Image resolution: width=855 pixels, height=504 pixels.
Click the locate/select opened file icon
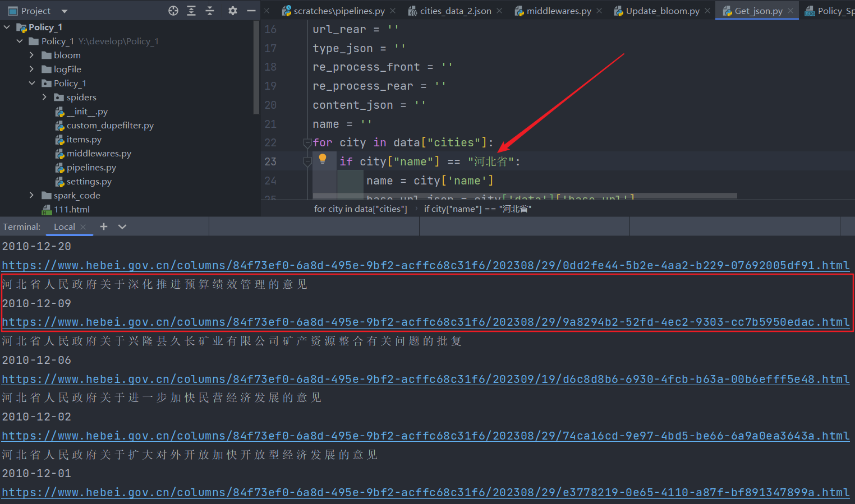[173, 11]
